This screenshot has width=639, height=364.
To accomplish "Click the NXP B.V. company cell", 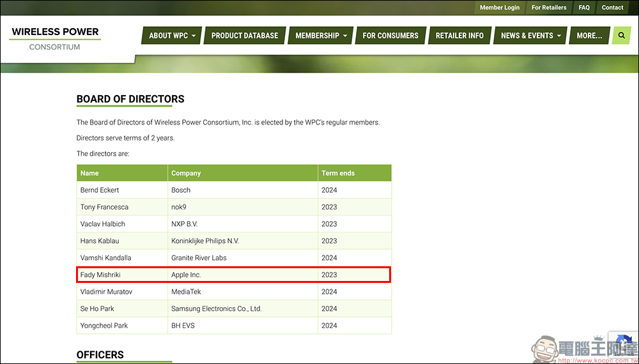I will (x=243, y=224).
